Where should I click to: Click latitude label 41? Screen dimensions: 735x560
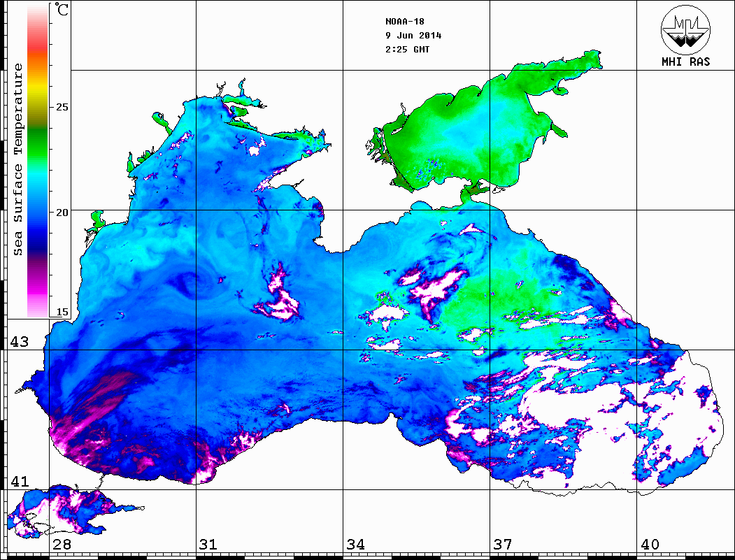[19, 481]
